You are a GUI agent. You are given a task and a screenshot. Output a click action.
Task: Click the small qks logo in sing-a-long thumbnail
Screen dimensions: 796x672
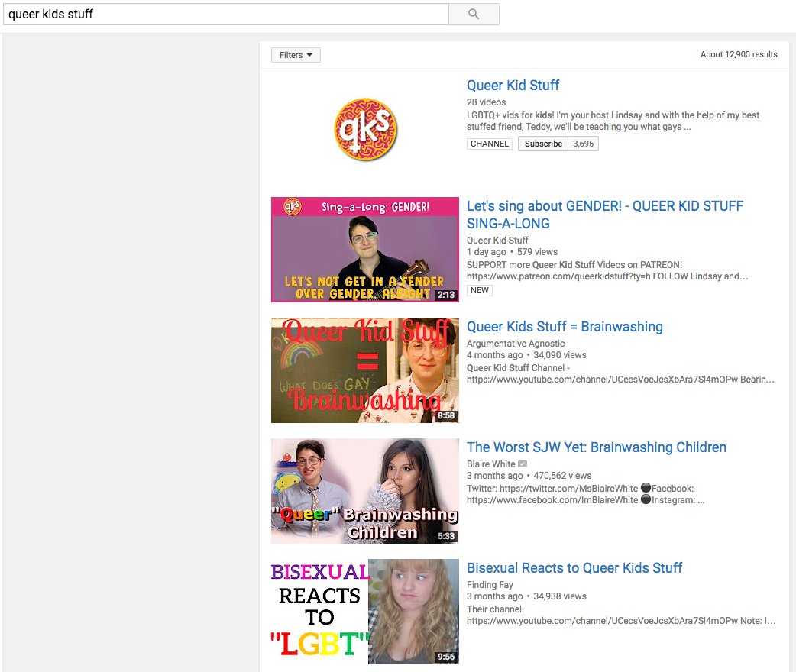(293, 207)
